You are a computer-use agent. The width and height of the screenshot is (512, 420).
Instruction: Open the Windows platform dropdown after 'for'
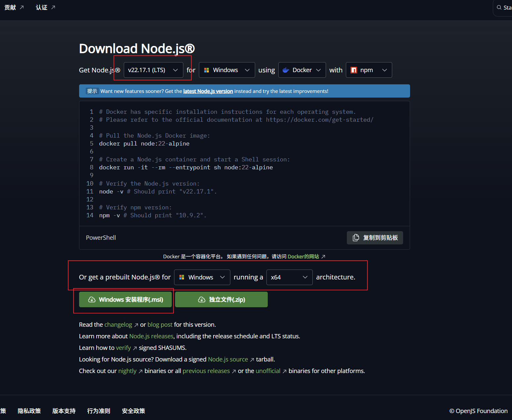pyautogui.click(x=227, y=70)
